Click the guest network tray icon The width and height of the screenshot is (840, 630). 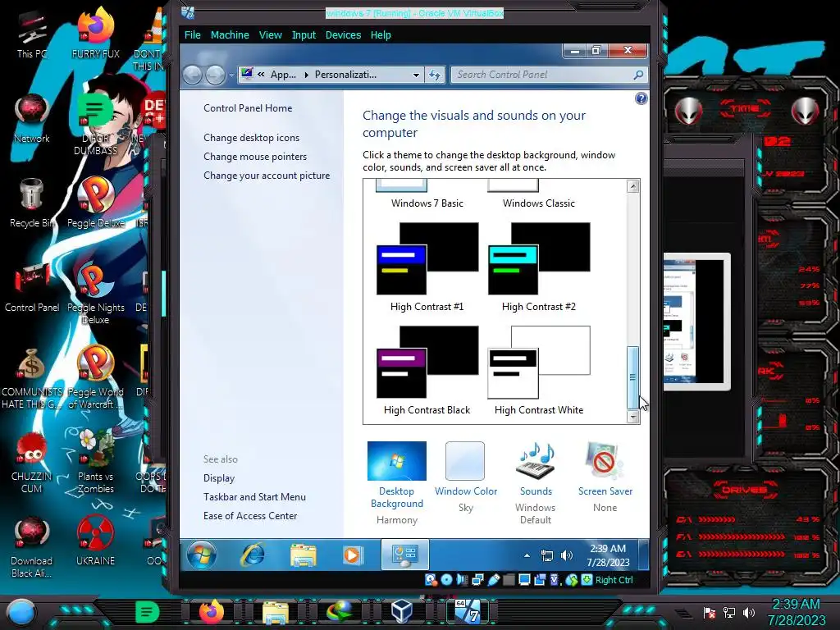(547, 555)
